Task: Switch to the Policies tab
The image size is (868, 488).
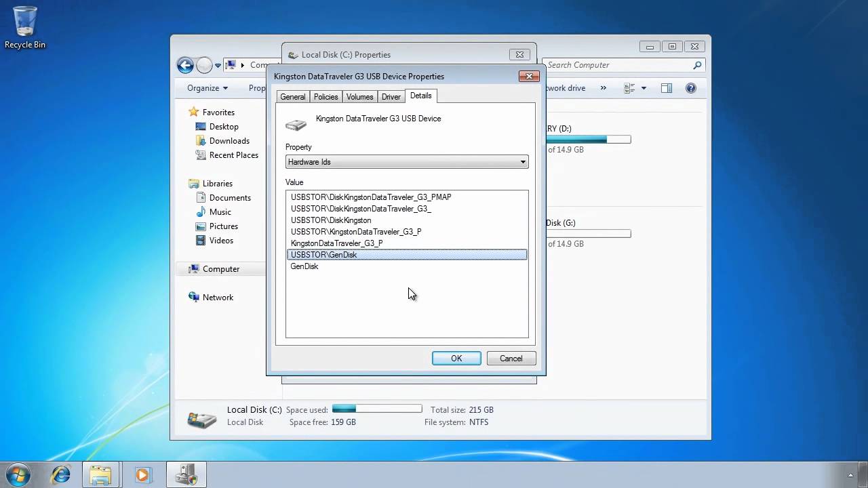Action: (325, 97)
